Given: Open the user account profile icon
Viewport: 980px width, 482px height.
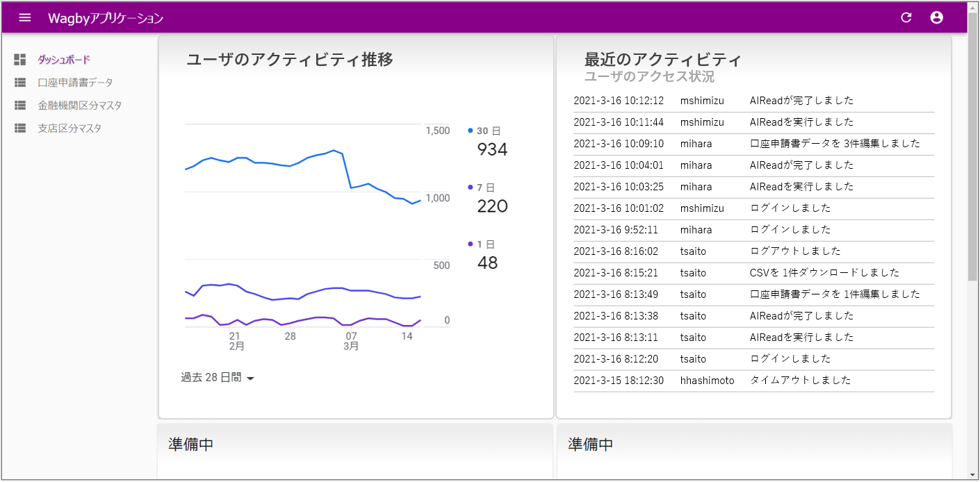Looking at the screenshot, I should [937, 17].
